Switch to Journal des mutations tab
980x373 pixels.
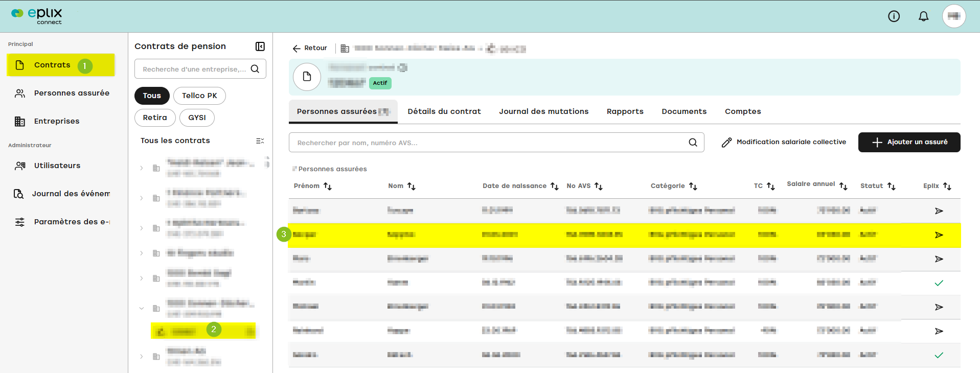click(x=544, y=111)
